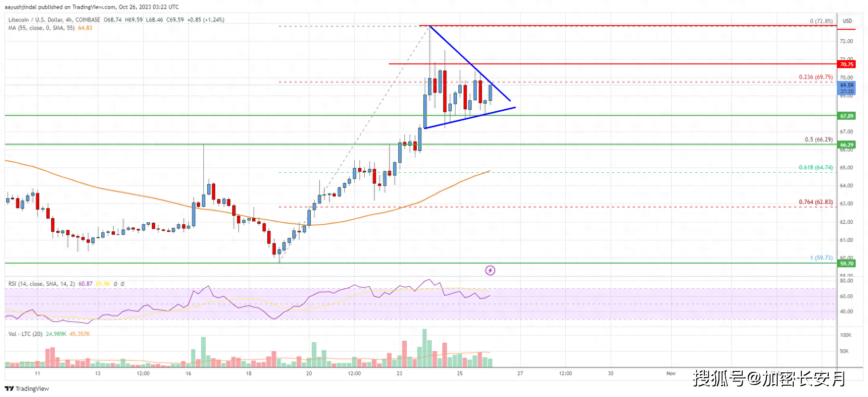Click the 0.764 (62.83) Fibonacci label

click(x=815, y=202)
